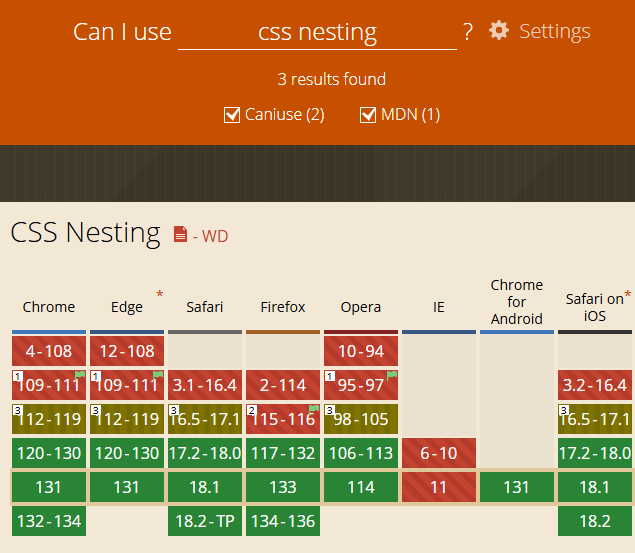635x553 pixels.
Task: Click Opera versions 106-113 cell
Action: (361, 453)
